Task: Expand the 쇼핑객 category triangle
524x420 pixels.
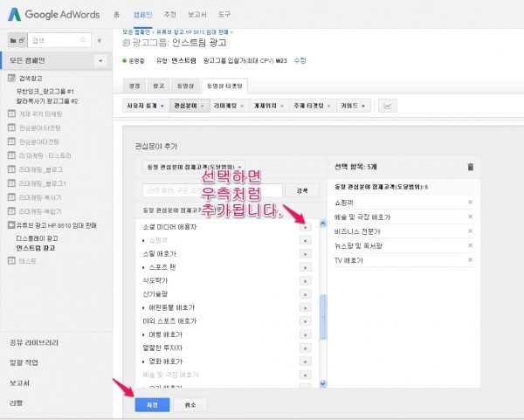Action: click(144, 241)
